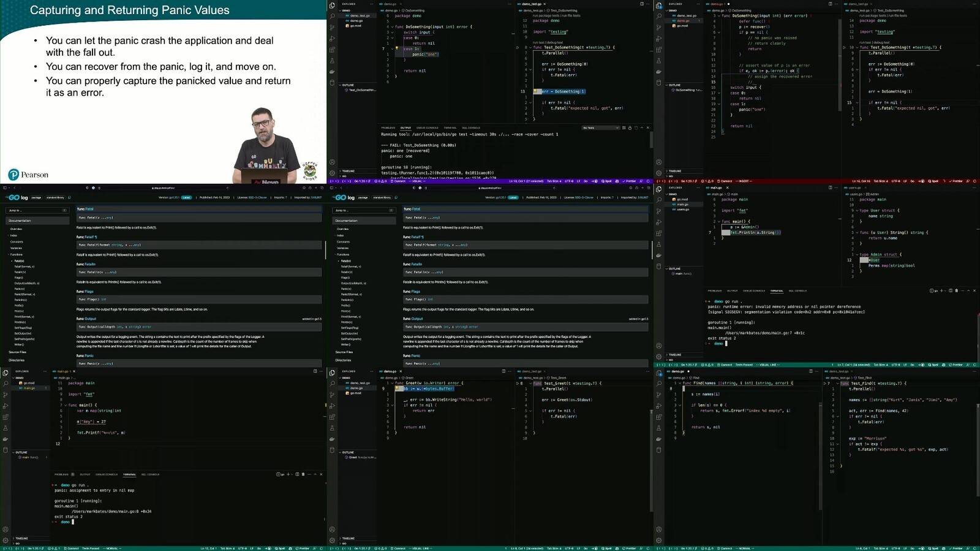Click lightbulb beside case 1 in DoSomething output frame
The height and width of the screenshot is (551, 980).
(396, 48)
